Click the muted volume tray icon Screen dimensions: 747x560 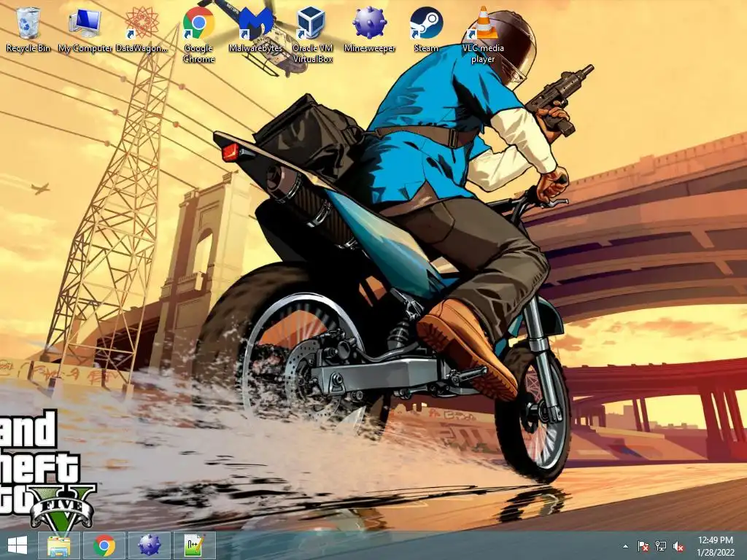[x=678, y=546]
